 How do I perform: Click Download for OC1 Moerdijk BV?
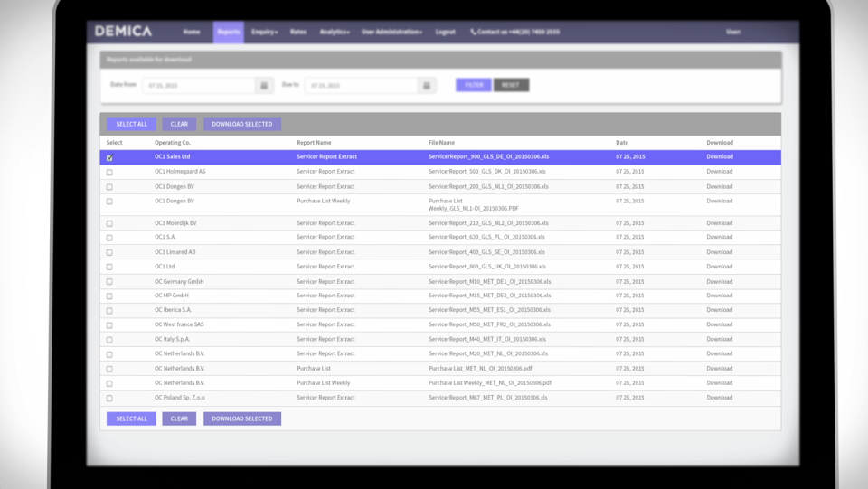(720, 223)
